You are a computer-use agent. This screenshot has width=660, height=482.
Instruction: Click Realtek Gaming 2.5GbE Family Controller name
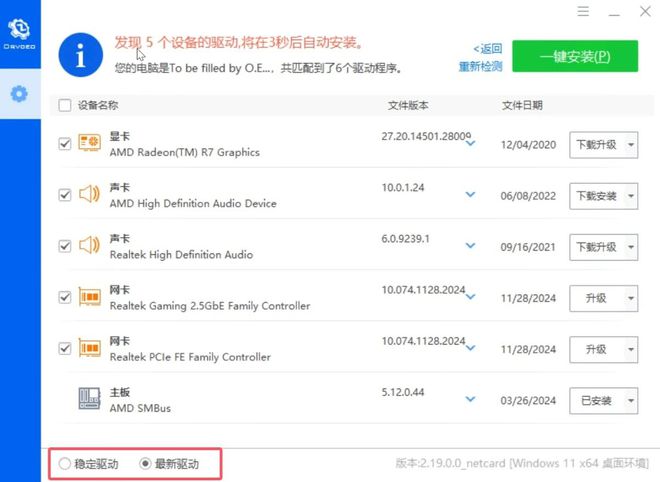(210, 306)
